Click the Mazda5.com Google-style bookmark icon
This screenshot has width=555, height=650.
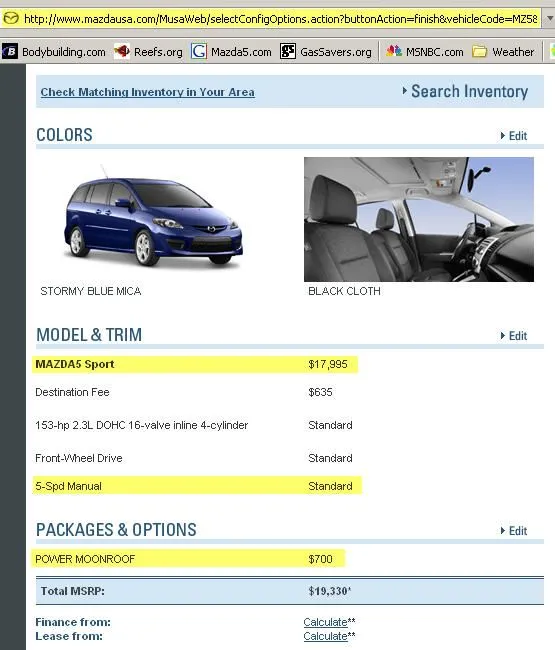(199, 51)
